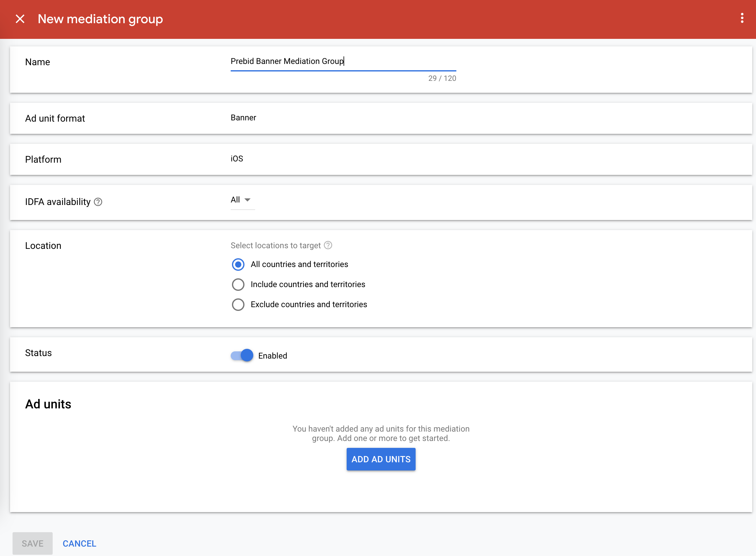Click the help icon next to IDFA availability

(98, 202)
